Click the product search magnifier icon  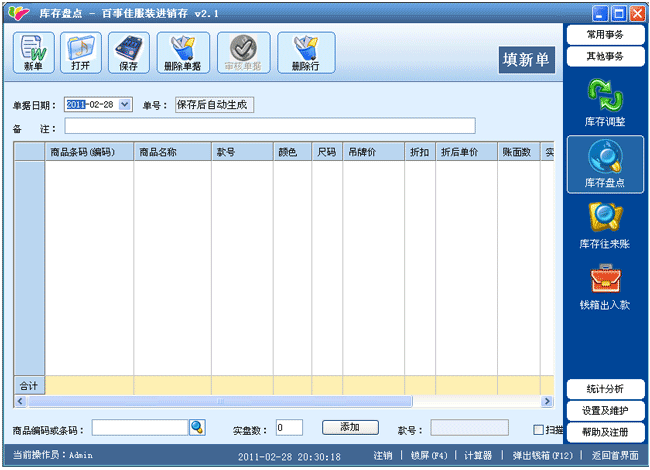[197, 427]
